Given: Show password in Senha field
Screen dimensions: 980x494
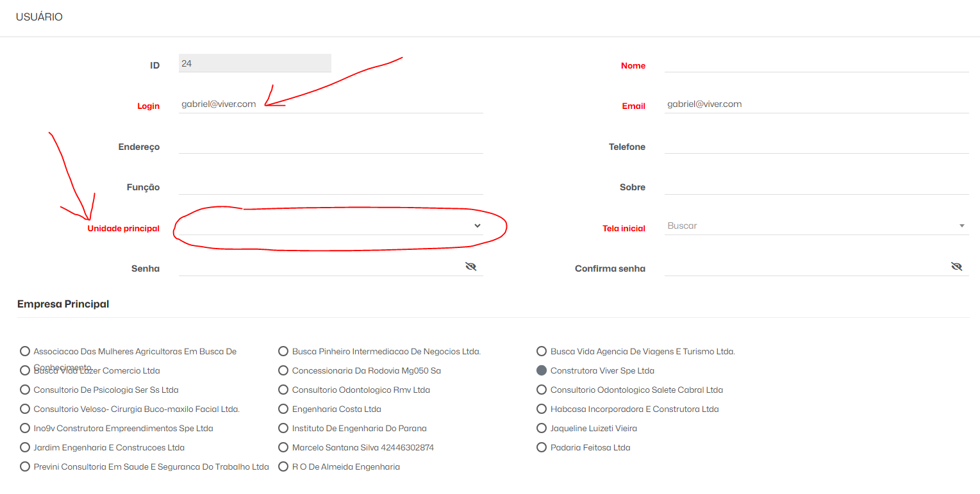Looking at the screenshot, I should click(471, 267).
